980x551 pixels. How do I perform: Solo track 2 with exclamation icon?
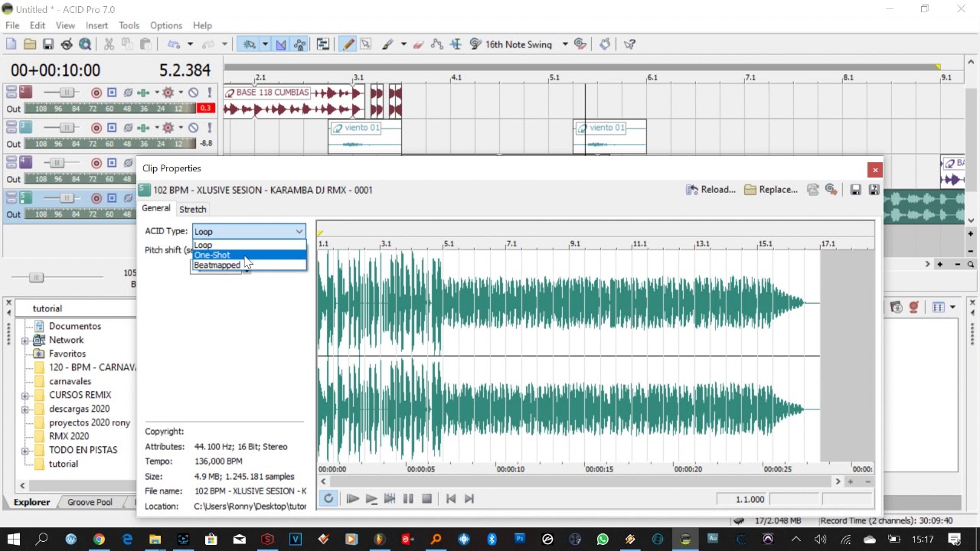[x=209, y=93]
